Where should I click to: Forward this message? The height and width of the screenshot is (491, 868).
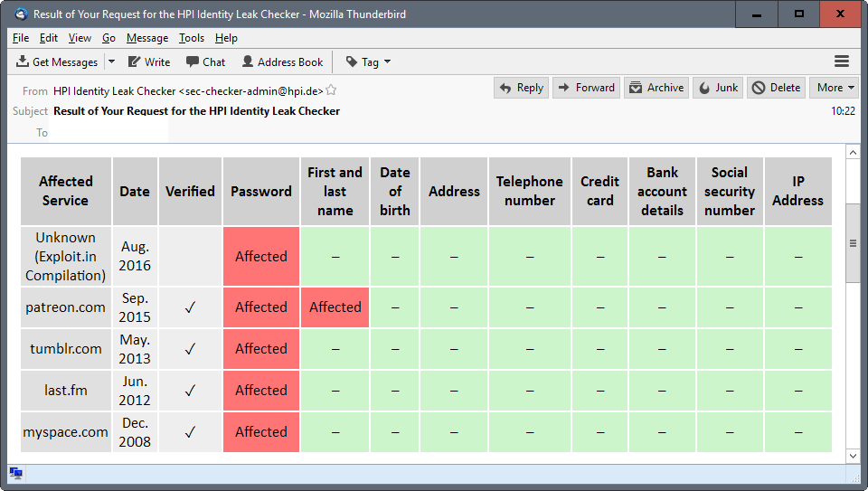[586, 88]
